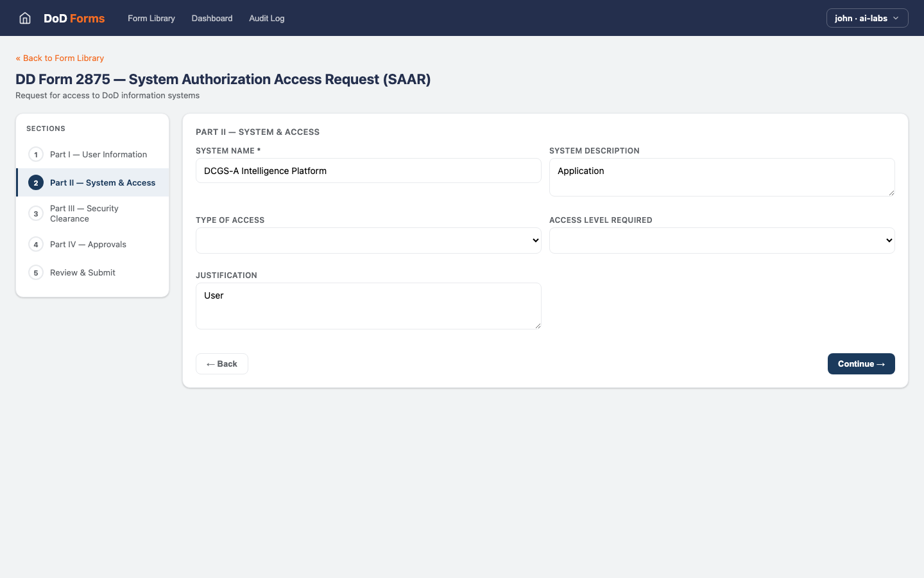Click step 5 circle icon in Sections
The image size is (924, 578).
[x=36, y=273]
